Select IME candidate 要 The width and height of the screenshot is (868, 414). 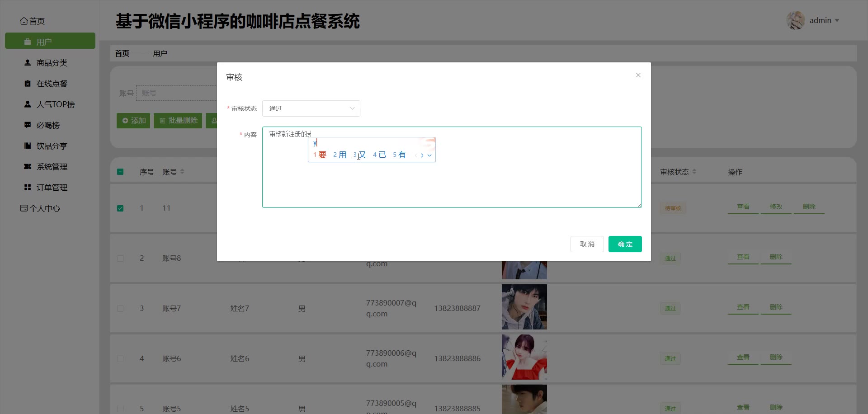[322, 155]
